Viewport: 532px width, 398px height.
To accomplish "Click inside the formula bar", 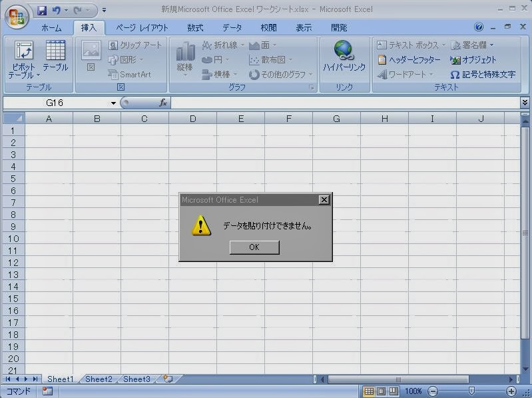I will point(345,103).
